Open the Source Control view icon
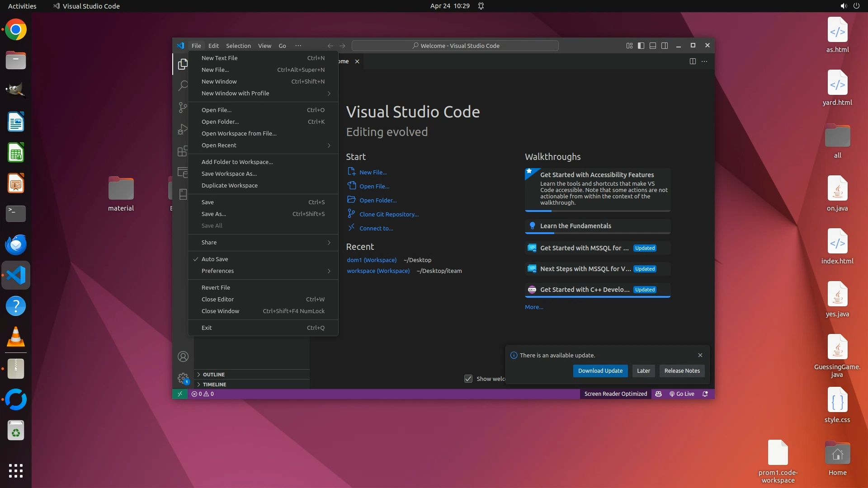 (x=183, y=107)
